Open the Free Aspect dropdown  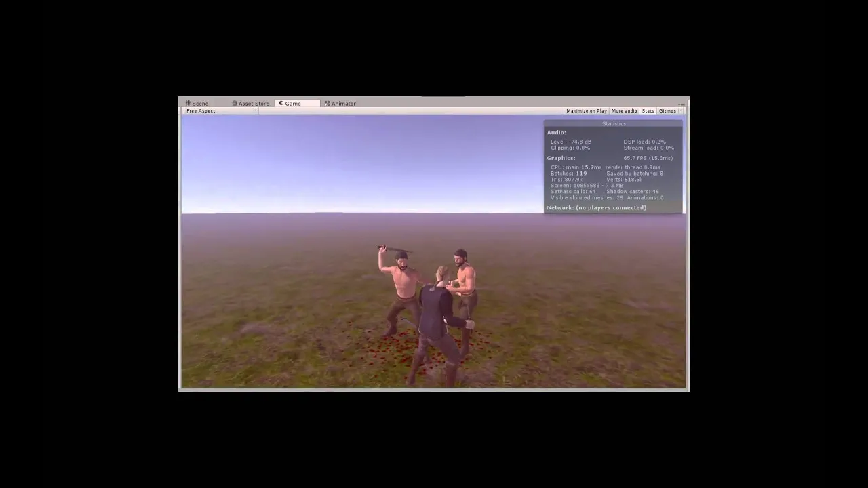221,111
